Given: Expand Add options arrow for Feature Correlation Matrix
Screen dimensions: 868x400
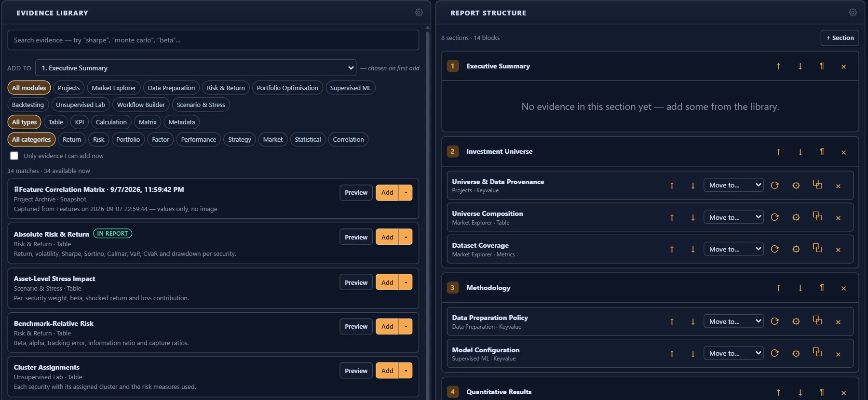Looking at the screenshot, I should pyautogui.click(x=406, y=193).
